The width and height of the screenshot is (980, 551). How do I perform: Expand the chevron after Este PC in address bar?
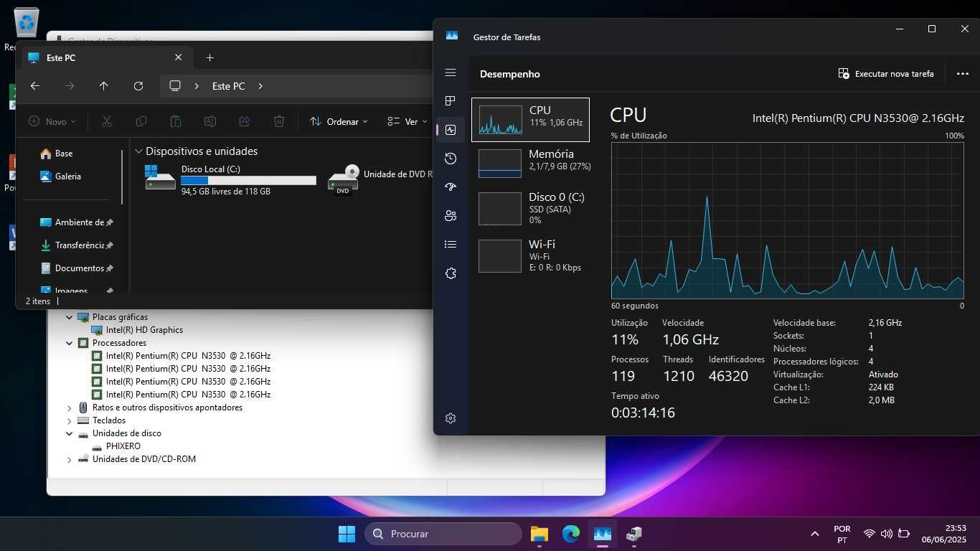pos(260,86)
